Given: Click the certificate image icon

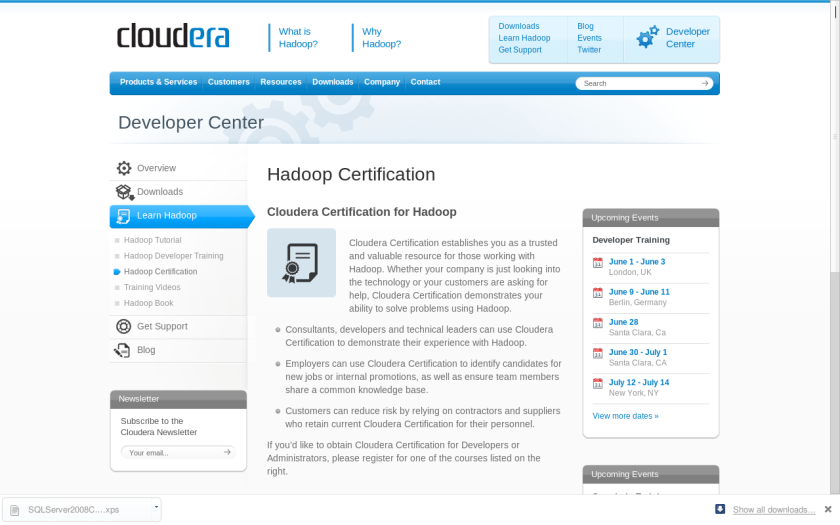Looking at the screenshot, I should pyautogui.click(x=301, y=263).
